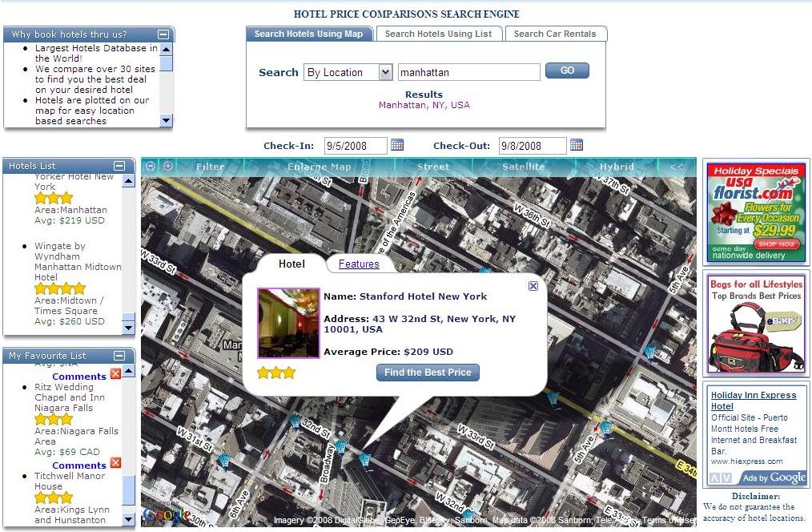This screenshot has width=812, height=532.
Task: Click hotel marker near 32nd St label
Action: [295, 421]
